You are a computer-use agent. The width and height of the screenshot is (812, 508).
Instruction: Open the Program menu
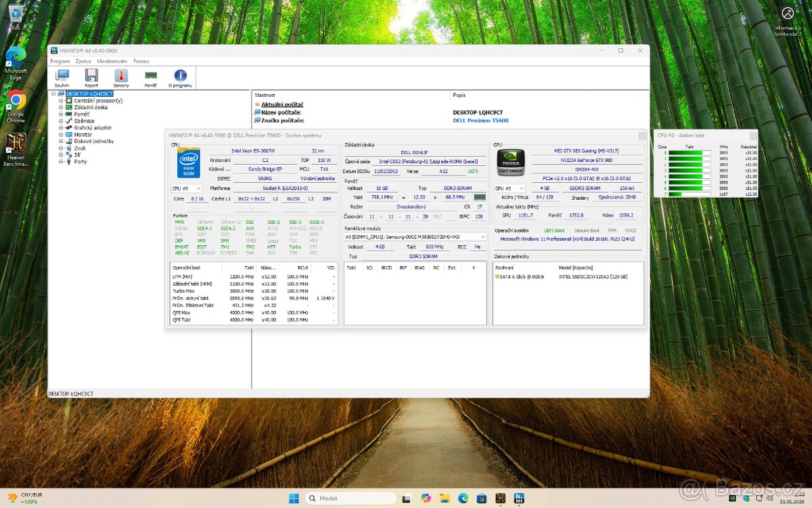click(x=60, y=61)
